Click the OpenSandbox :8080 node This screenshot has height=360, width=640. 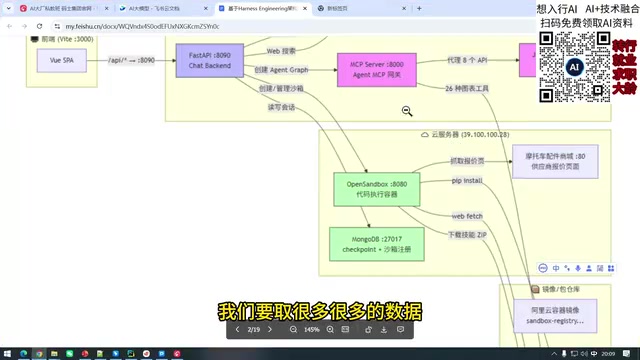click(377, 189)
